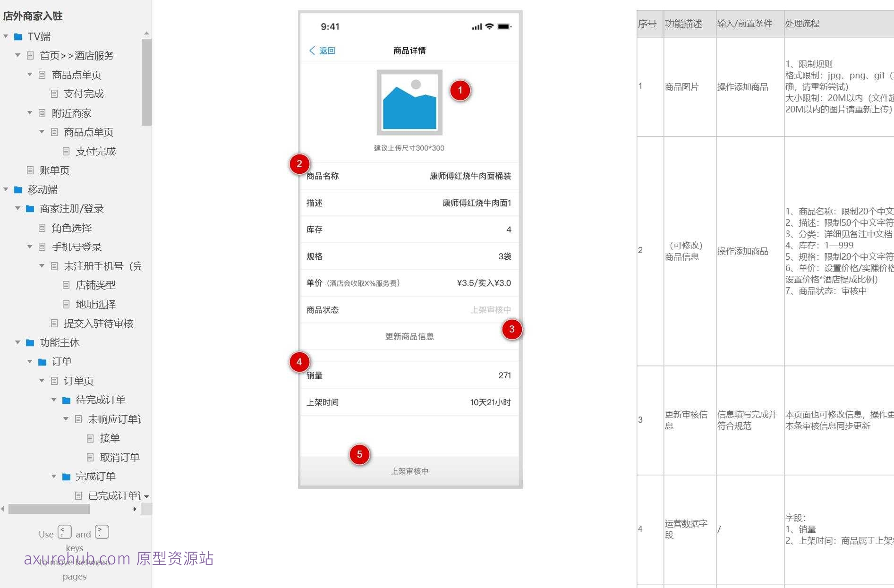Viewport: 894px width, 588px height.
Task: Click the 更新商品信息 button
Action: (409, 336)
